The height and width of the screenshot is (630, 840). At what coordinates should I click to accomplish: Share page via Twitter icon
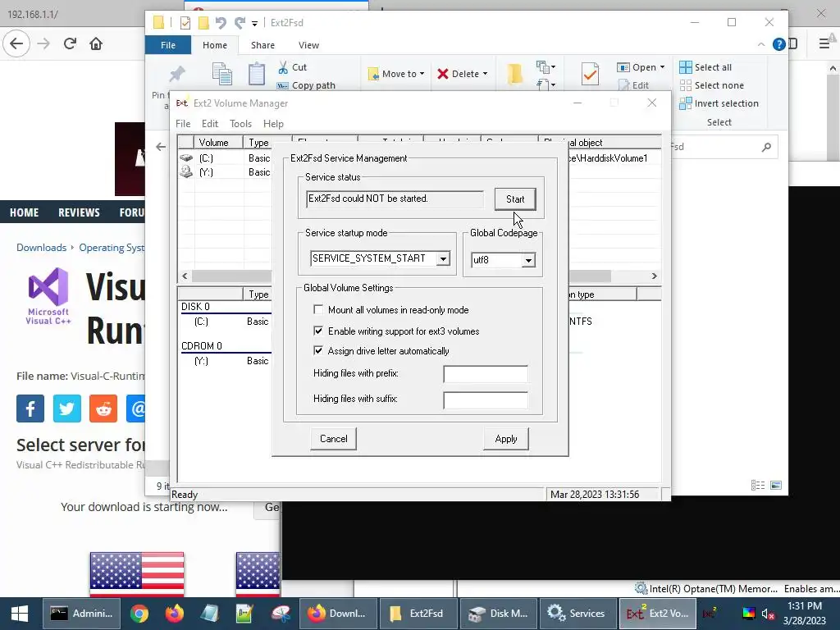click(x=67, y=409)
